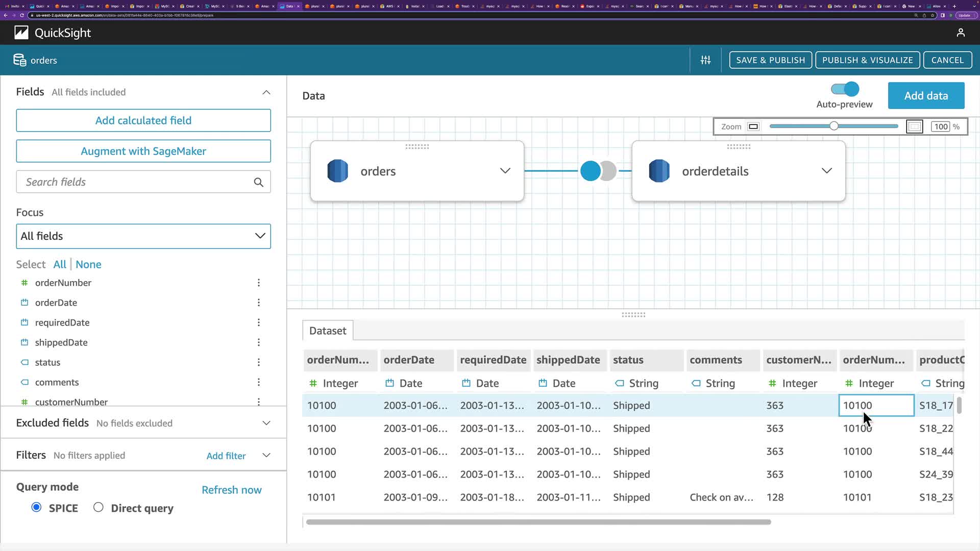Click the Add filter link
The height and width of the screenshot is (551, 980).
(x=226, y=456)
